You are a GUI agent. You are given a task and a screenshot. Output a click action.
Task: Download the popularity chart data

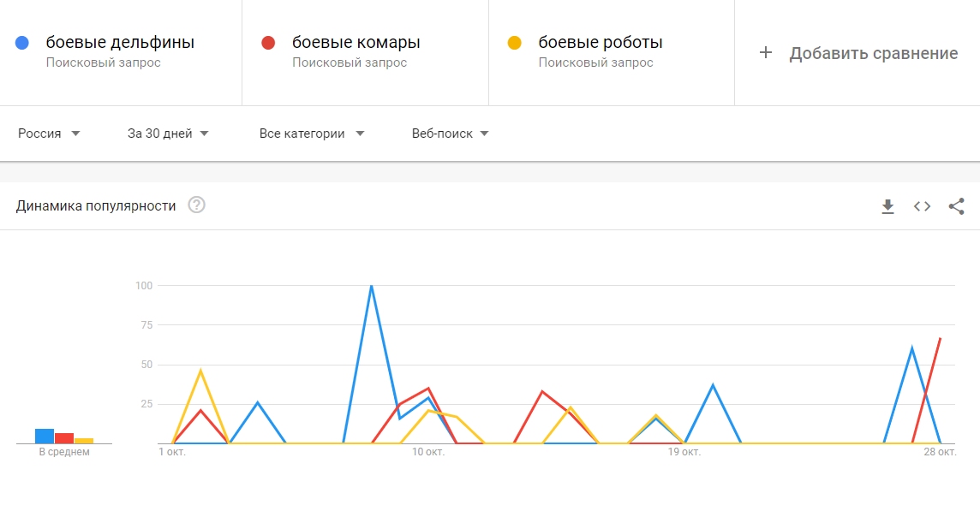(x=888, y=206)
